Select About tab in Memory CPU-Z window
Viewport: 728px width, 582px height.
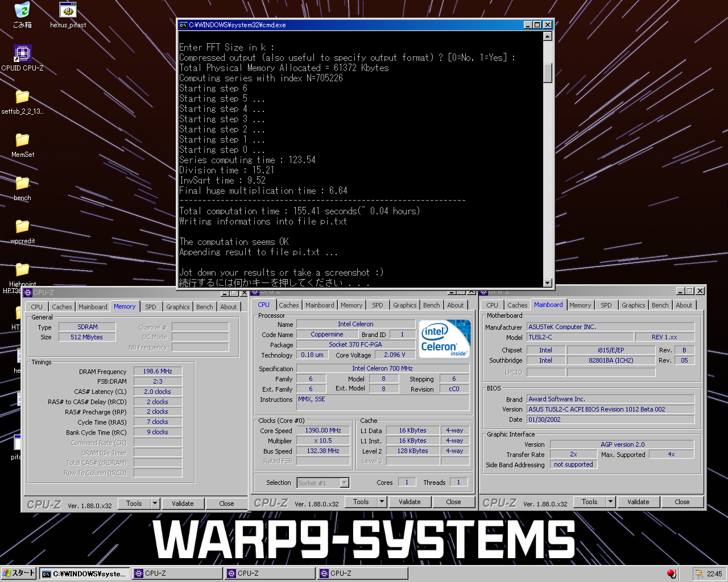point(229,307)
